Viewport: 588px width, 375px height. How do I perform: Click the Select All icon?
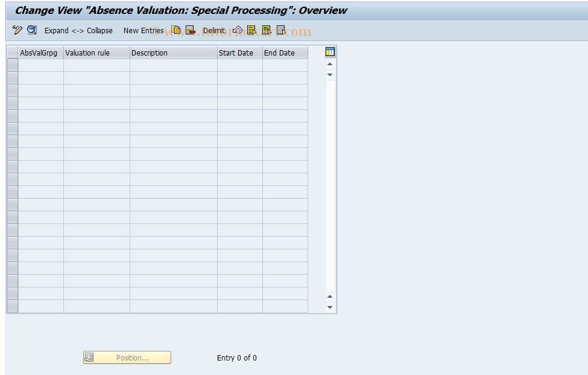click(252, 30)
